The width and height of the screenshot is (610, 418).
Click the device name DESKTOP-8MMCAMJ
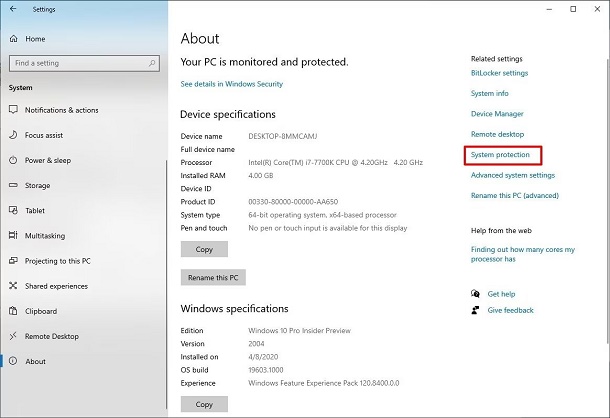coord(283,136)
